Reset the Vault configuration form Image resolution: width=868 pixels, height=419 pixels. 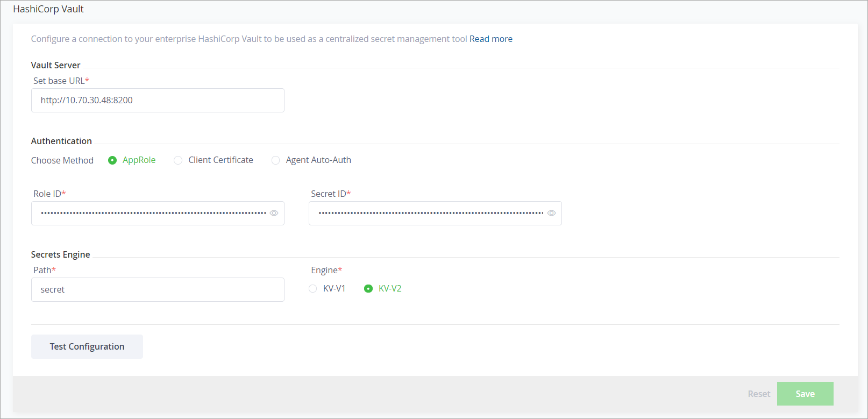[x=759, y=394]
